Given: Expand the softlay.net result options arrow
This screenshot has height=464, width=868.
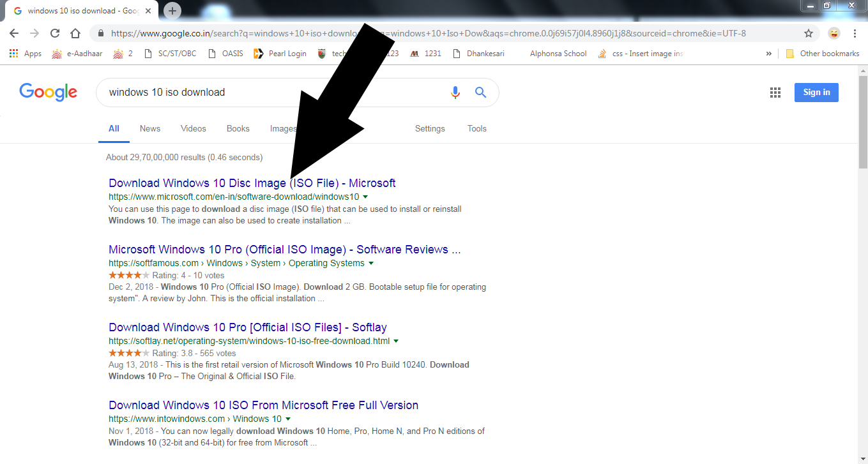Looking at the screenshot, I should [396, 341].
